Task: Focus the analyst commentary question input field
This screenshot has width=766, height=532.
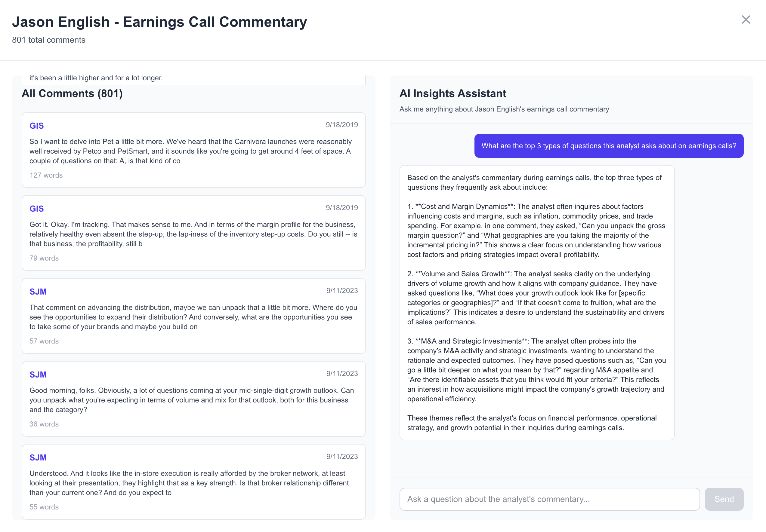Action: tap(549, 499)
